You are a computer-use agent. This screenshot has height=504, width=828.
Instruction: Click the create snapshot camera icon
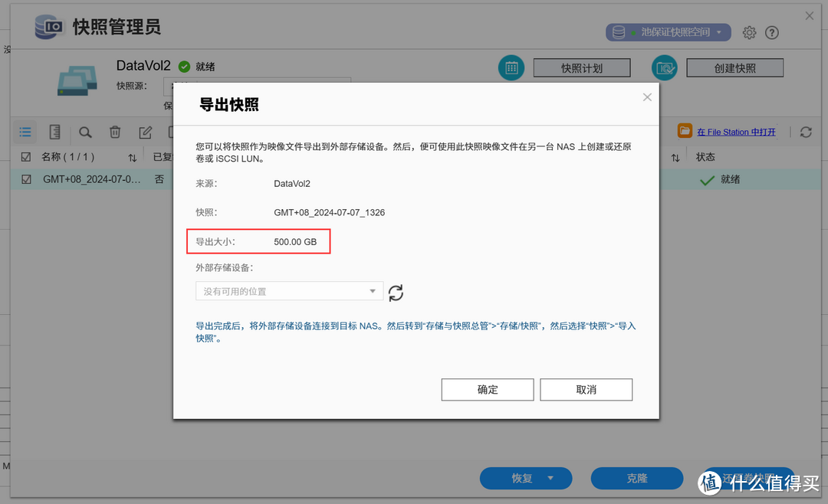664,67
